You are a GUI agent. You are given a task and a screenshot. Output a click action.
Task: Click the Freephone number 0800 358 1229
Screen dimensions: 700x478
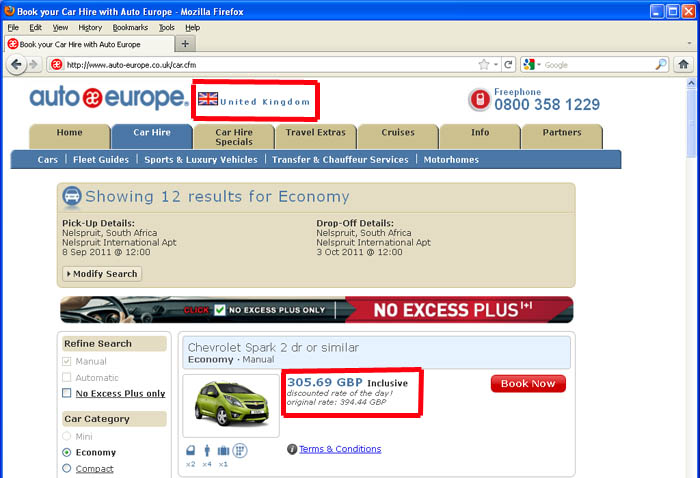click(547, 104)
